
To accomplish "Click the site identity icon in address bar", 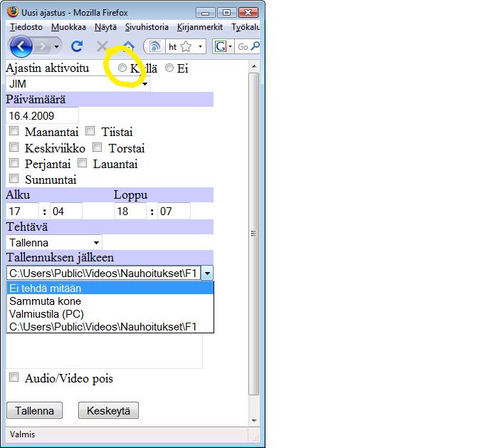I will pos(155,47).
